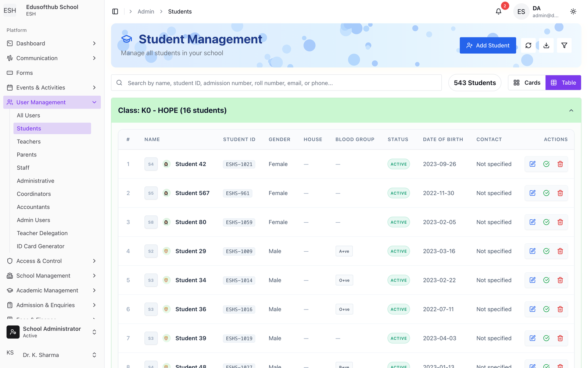588x368 pixels.
Task: Open the notifications bell
Action: coord(498,11)
